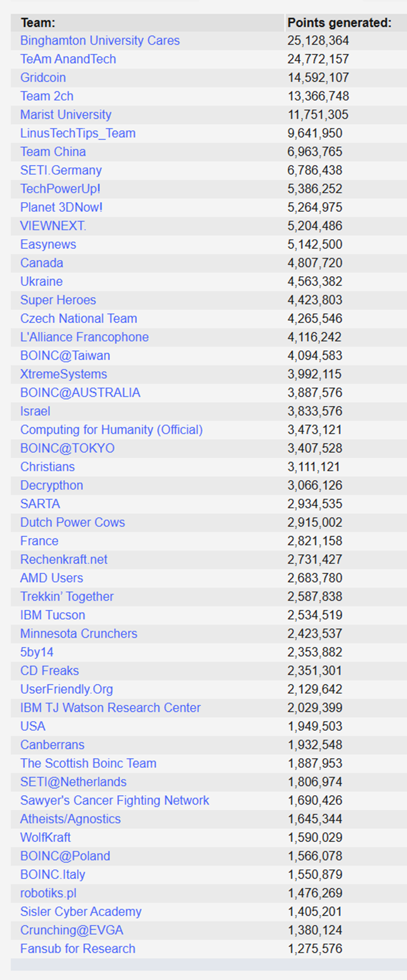The height and width of the screenshot is (980, 407).
Task: Select the Planet 3DNow! link
Action: [61, 207]
